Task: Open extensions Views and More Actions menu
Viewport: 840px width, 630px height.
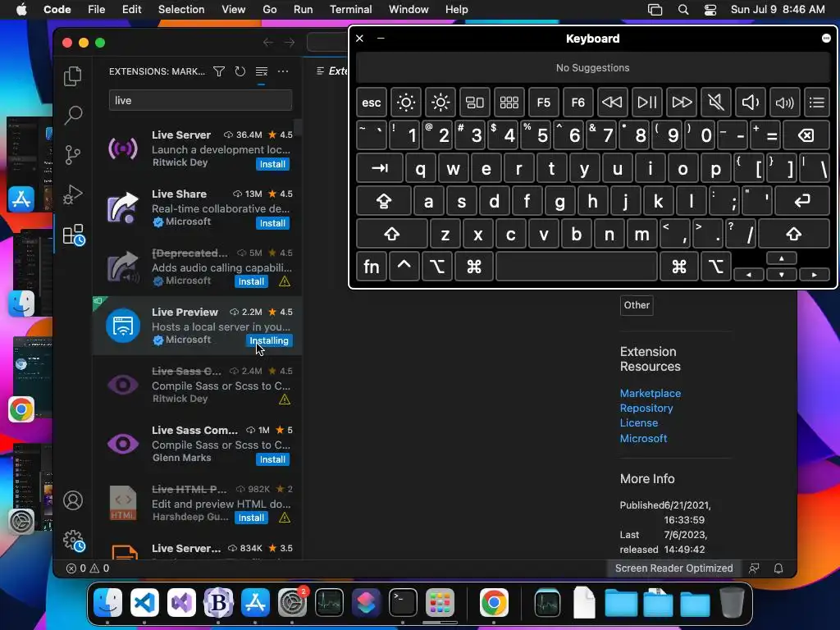Action: point(283,71)
